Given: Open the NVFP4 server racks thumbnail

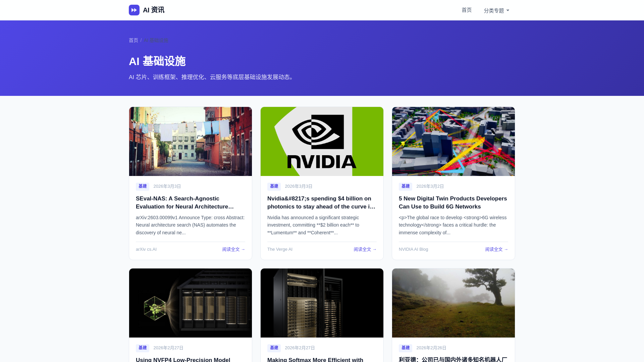Looking at the screenshot, I should 191,303.
